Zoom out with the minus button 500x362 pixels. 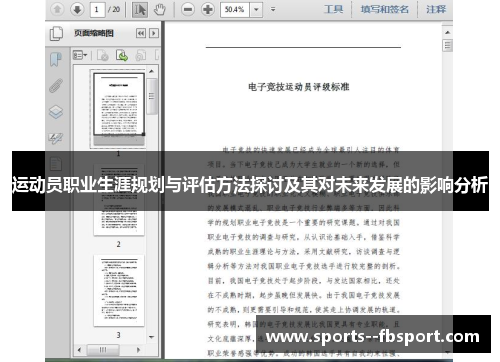tap(188, 9)
